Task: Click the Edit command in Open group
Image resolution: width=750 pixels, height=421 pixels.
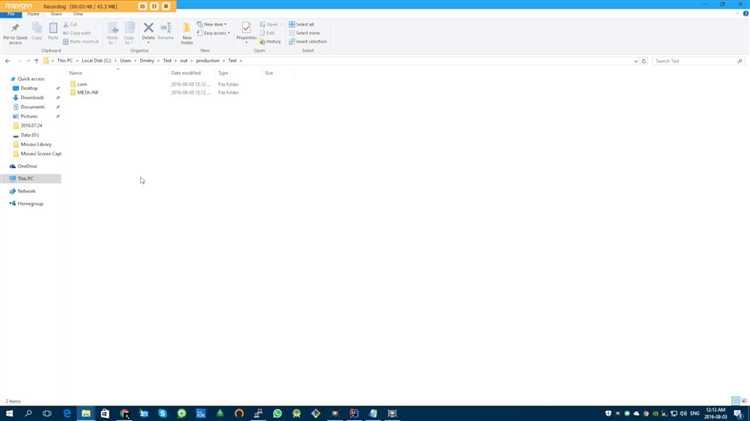Action: click(x=267, y=33)
